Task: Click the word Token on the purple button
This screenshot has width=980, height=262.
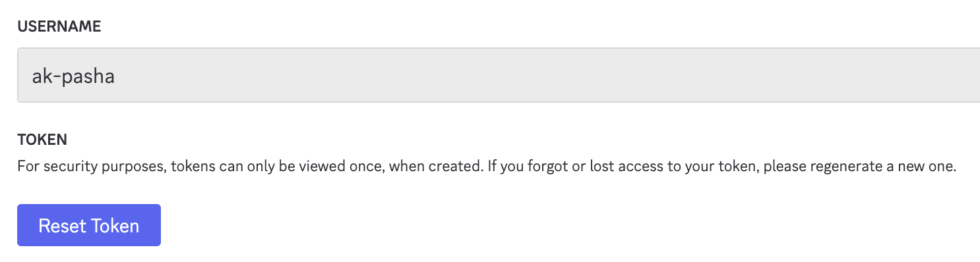Action: click(x=115, y=226)
